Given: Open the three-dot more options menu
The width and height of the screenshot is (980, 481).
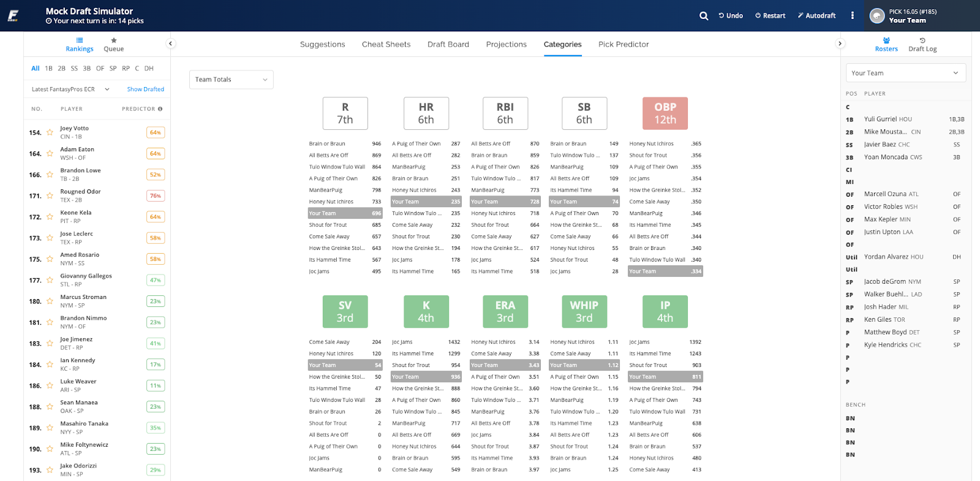Looking at the screenshot, I should [x=852, y=16].
